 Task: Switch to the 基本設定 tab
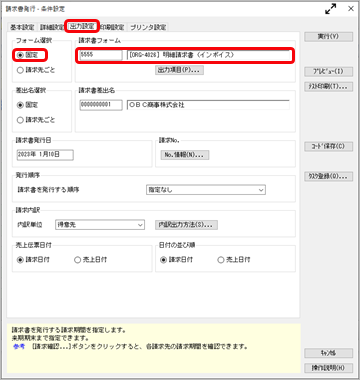tap(22, 27)
